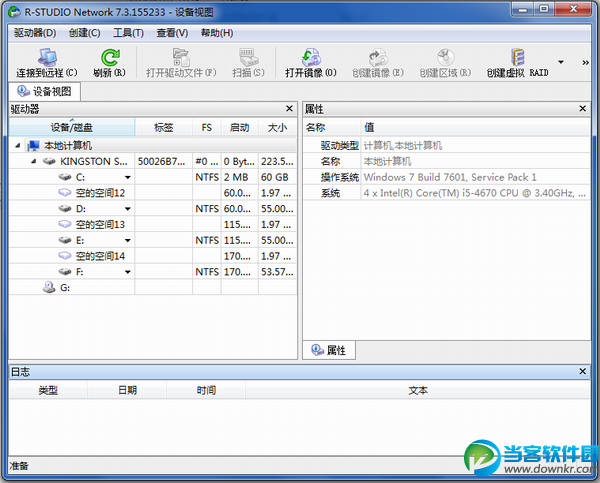Click the 2 MB start cell
The height and width of the screenshot is (483, 600).
point(240,177)
